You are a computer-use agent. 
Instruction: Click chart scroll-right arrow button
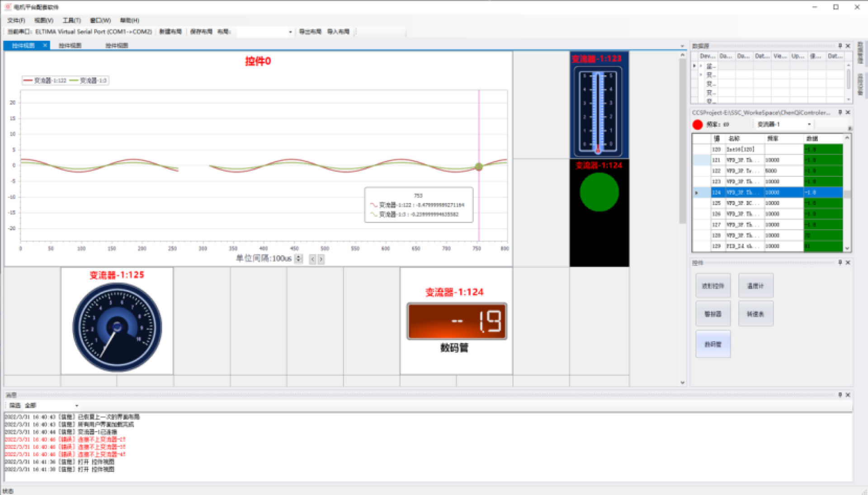(x=321, y=259)
